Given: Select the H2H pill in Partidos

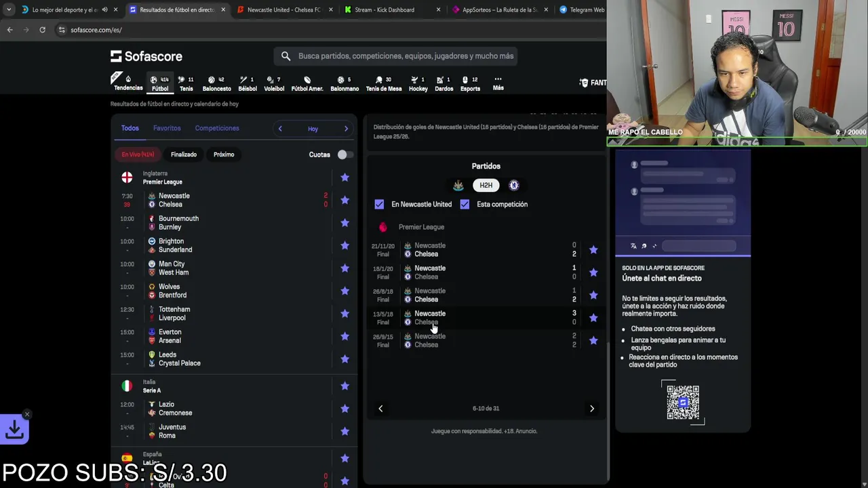Looking at the screenshot, I should [486, 185].
